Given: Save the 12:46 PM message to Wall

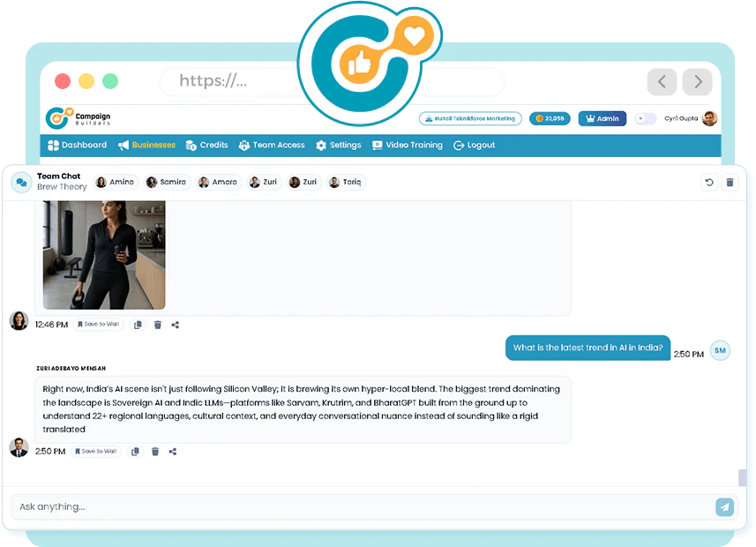Looking at the screenshot, I should pyautogui.click(x=99, y=325).
